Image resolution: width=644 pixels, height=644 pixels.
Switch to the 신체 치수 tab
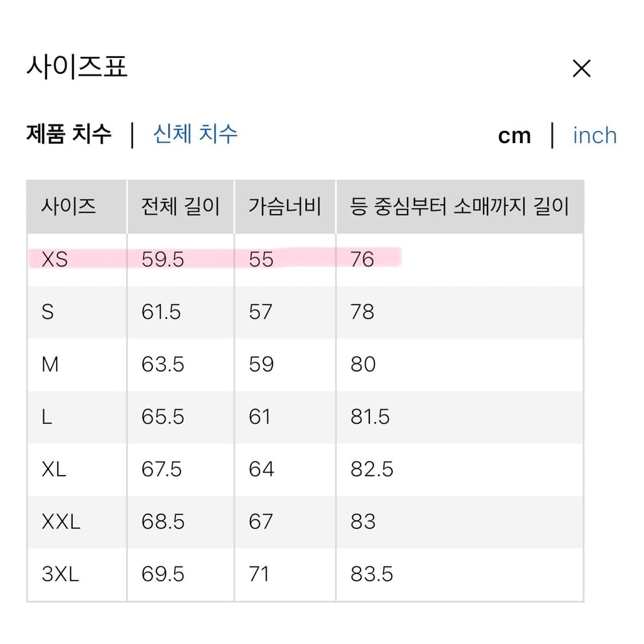click(195, 134)
